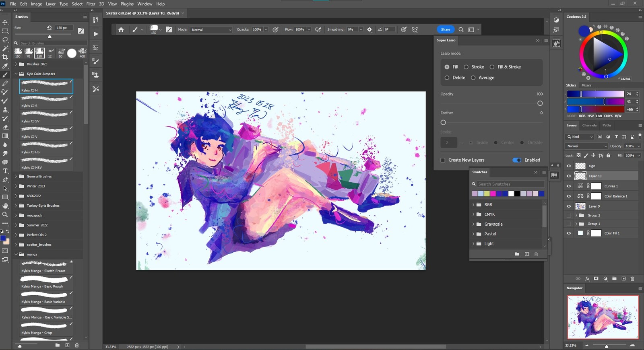Image resolution: width=644 pixels, height=350 pixels.
Task: Delete brush using trash icon in Brushes panel
Action: pos(77,345)
